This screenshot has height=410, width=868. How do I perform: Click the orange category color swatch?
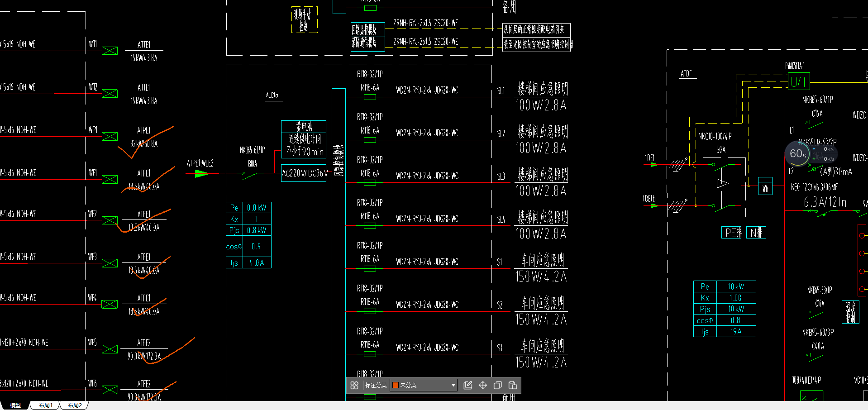pos(395,385)
